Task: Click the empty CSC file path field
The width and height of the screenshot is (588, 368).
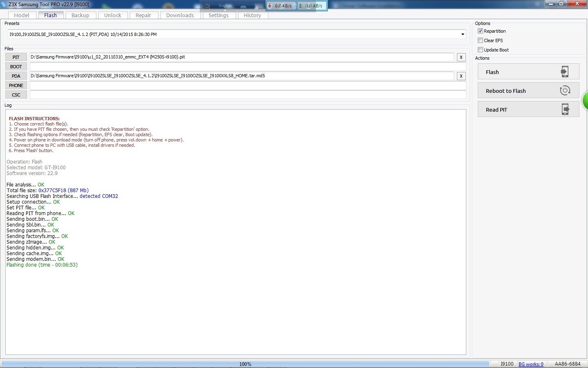Action: (x=248, y=95)
